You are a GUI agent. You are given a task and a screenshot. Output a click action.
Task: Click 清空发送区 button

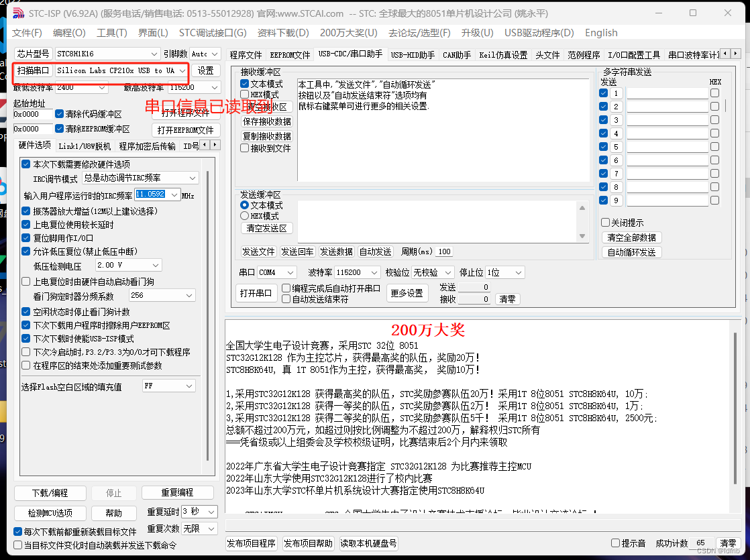[266, 228]
